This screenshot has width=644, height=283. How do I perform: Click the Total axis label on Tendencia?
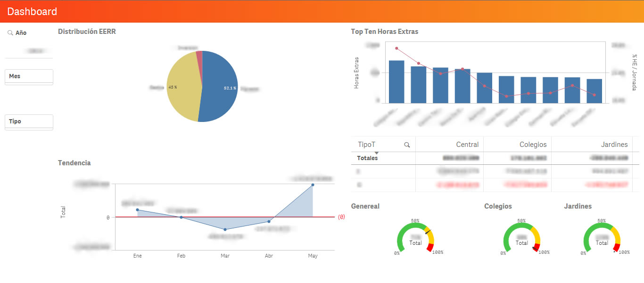[63, 212]
